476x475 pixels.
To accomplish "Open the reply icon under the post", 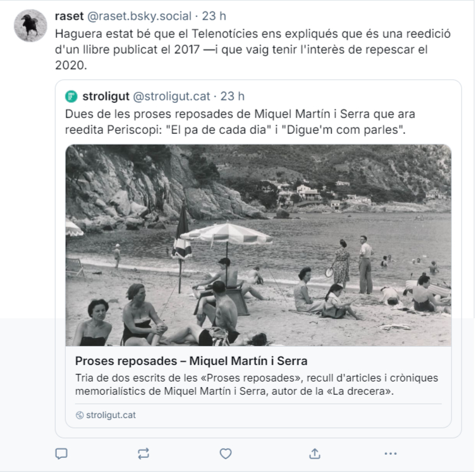I will [x=61, y=453].
